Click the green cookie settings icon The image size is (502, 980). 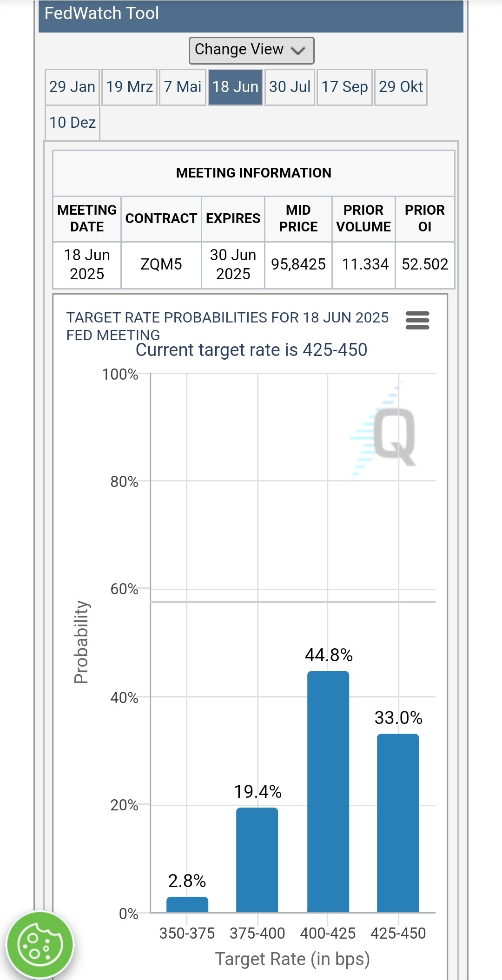40,944
